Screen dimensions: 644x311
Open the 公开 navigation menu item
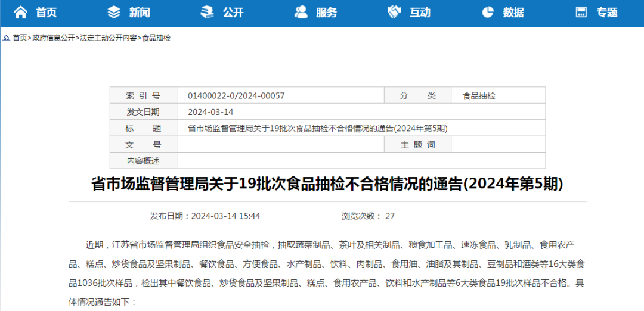coord(233,13)
